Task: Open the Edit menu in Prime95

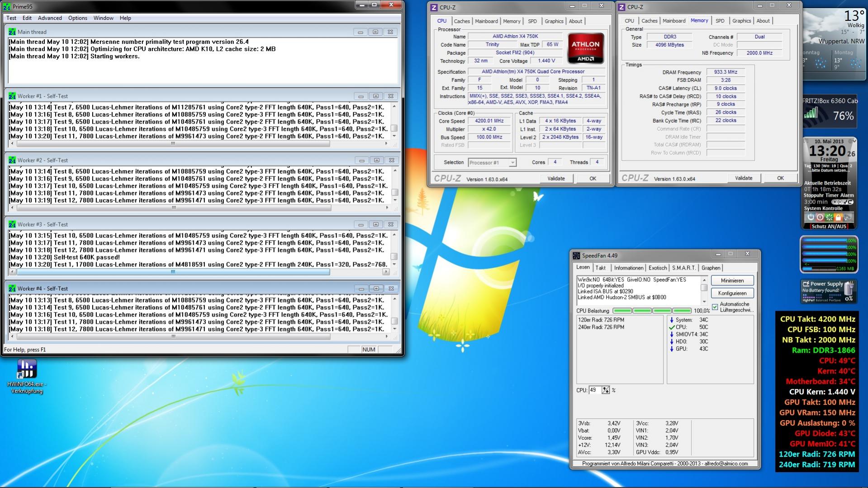Action: 27,18
